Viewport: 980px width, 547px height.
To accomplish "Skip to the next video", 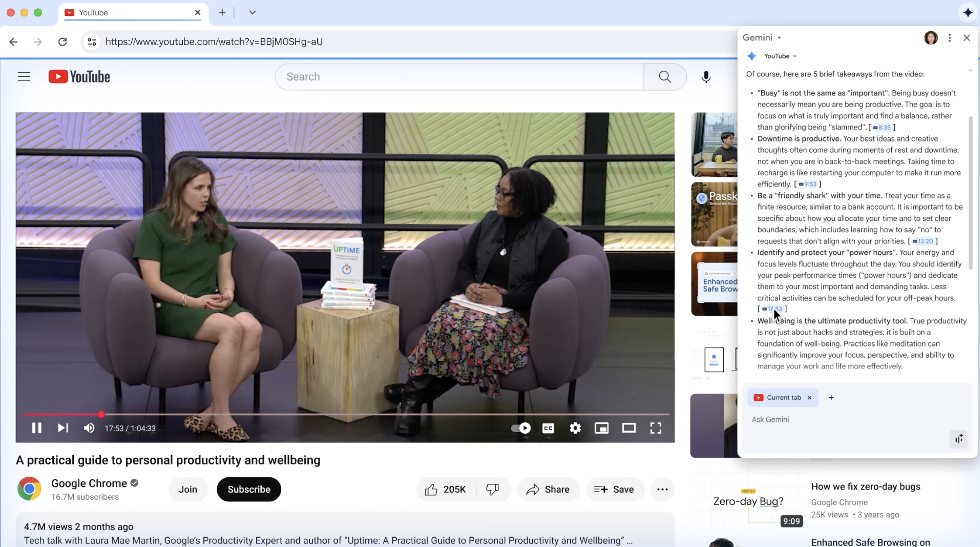I will tap(63, 428).
